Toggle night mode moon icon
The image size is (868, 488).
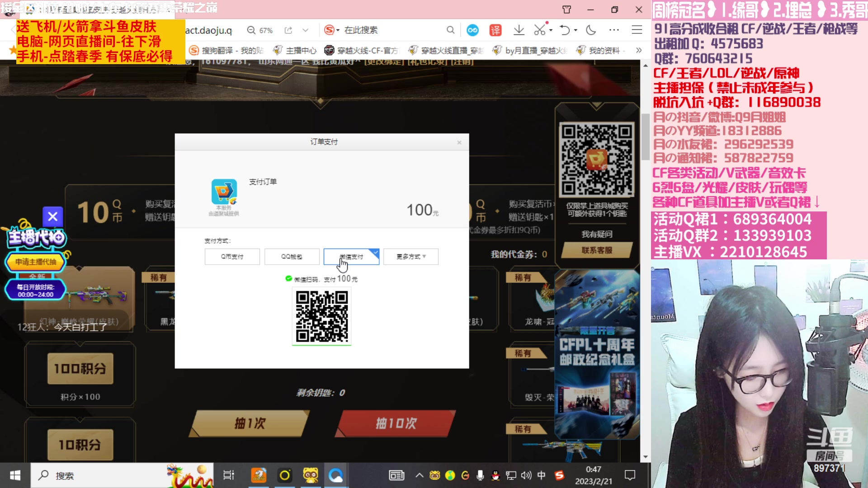coord(591,30)
